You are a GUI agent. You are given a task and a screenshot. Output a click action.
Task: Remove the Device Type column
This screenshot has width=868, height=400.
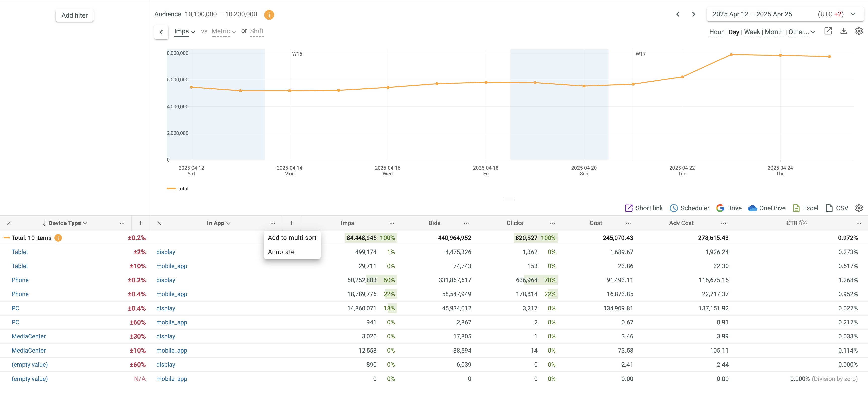[9, 223]
